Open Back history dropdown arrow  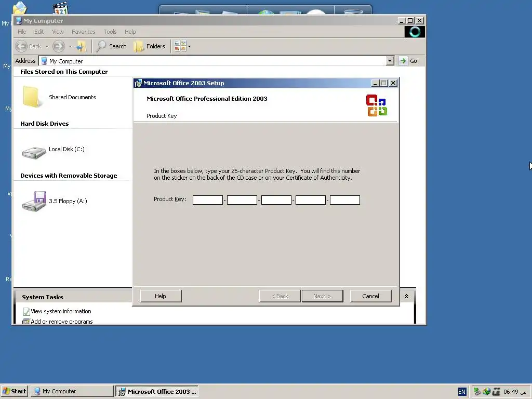[x=47, y=46]
